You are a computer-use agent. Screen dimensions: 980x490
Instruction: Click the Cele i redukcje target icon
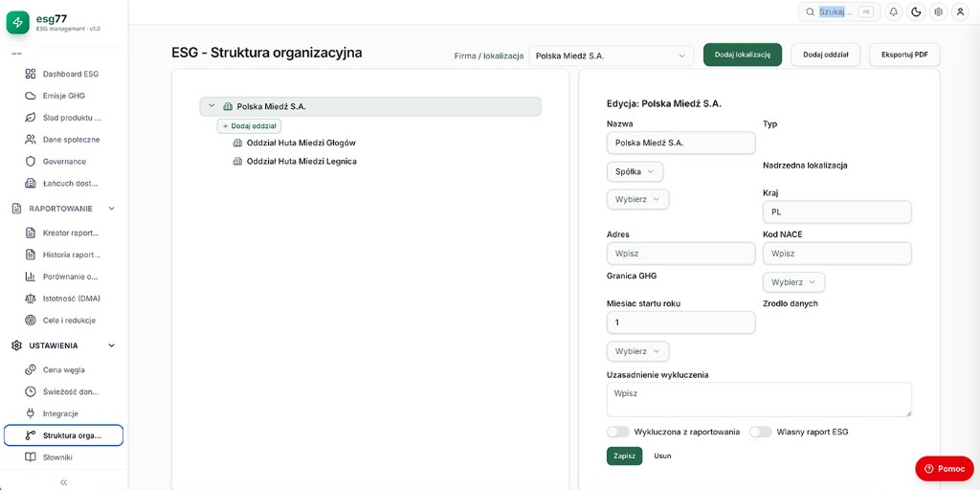point(30,320)
